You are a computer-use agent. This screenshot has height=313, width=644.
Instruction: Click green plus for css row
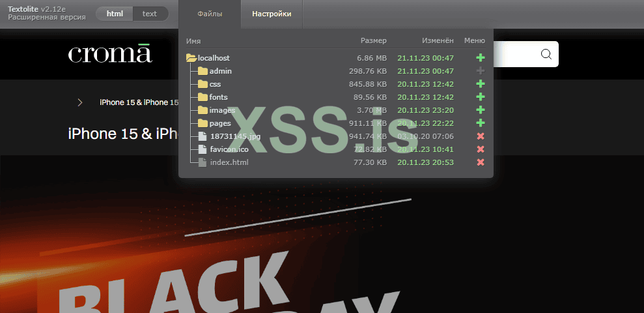click(x=480, y=84)
